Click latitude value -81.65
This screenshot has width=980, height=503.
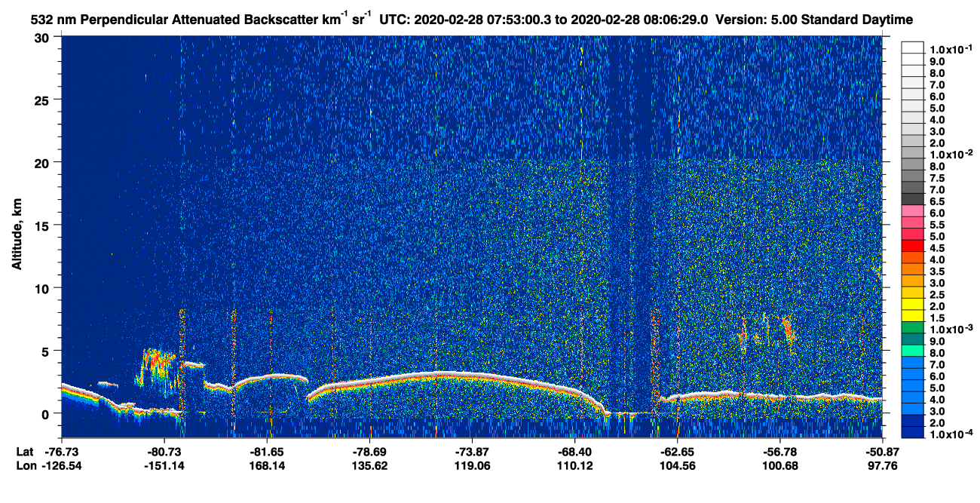pos(267,451)
